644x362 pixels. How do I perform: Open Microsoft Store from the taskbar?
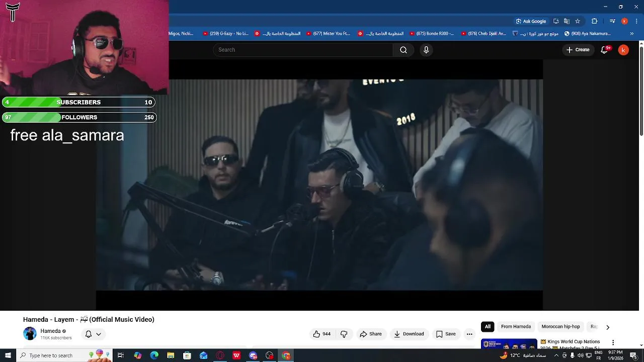click(x=187, y=355)
